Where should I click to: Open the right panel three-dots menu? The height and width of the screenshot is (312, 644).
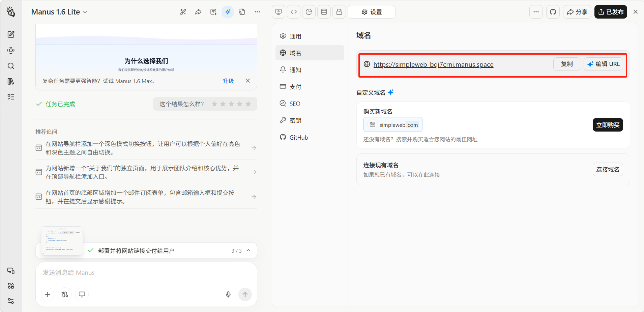[x=536, y=12]
